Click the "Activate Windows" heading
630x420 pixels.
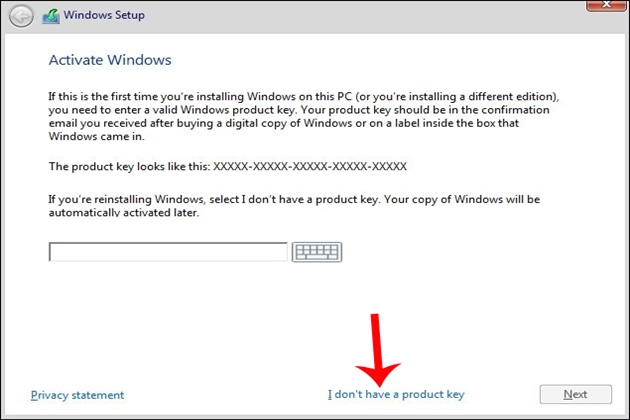110,60
